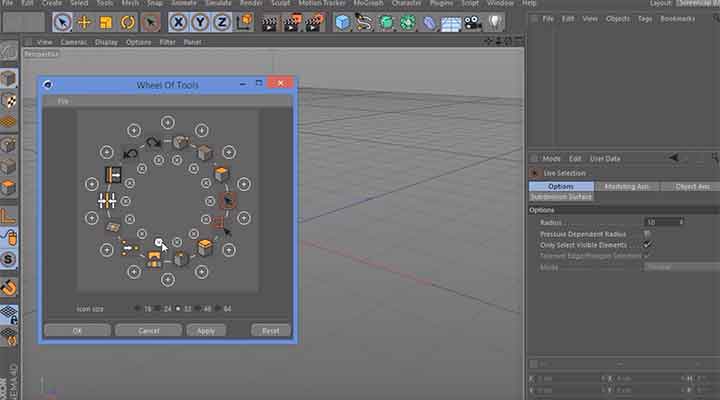
Task: Select the Move tool in top toolbar
Action: 84,22
